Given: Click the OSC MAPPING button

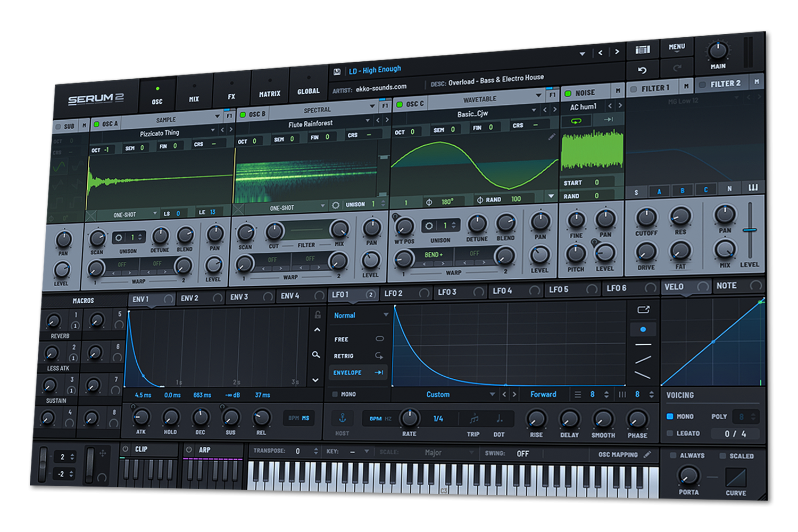Looking at the screenshot, I should [x=619, y=455].
